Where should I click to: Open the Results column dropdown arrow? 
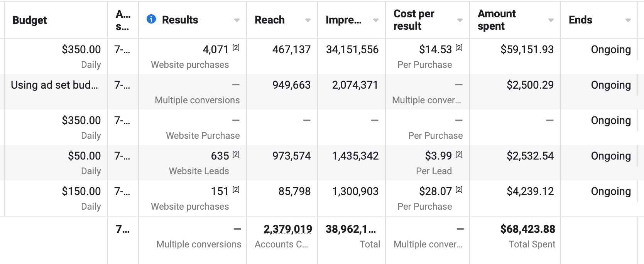tap(237, 20)
